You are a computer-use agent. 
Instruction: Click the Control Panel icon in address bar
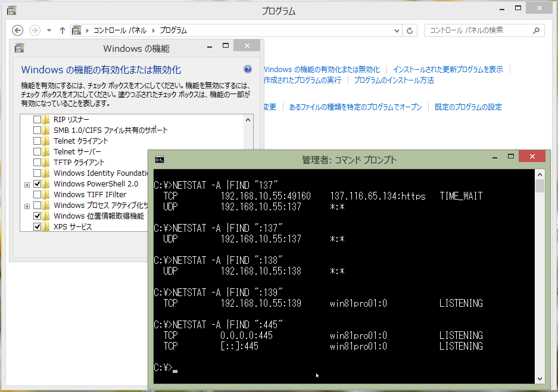pyautogui.click(x=76, y=30)
